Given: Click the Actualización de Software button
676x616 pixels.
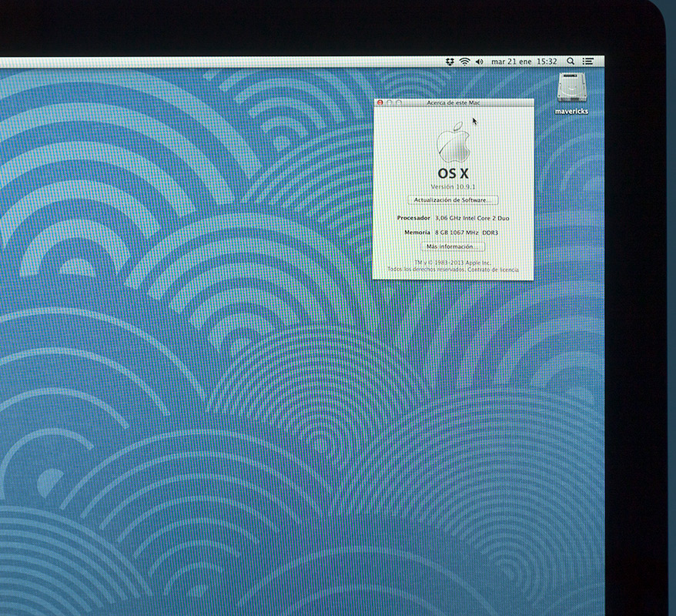Looking at the screenshot, I should point(453,200).
